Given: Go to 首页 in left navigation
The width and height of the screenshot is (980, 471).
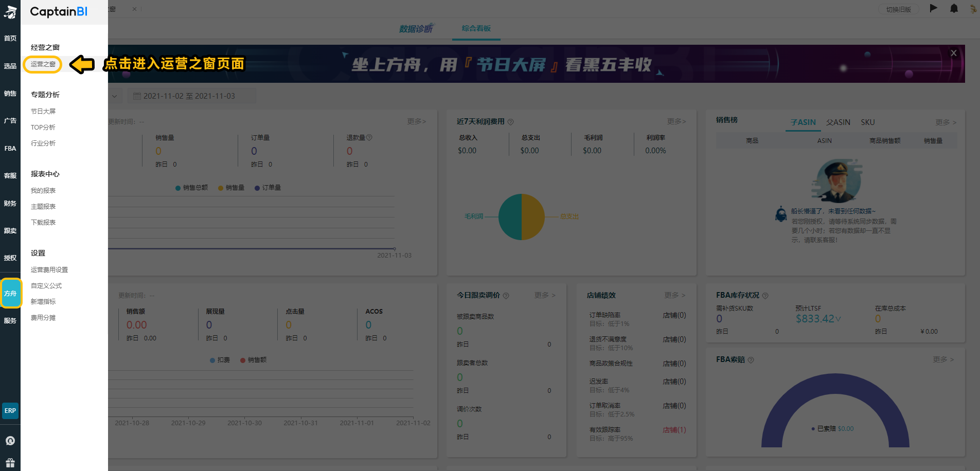Looking at the screenshot, I should pyautogui.click(x=10, y=39).
